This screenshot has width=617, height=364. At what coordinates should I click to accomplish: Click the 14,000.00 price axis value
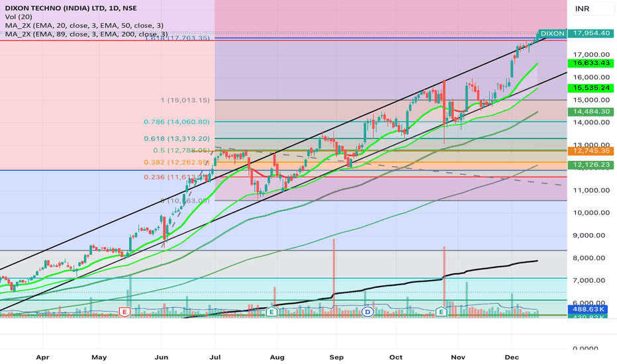click(x=591, y=122)
